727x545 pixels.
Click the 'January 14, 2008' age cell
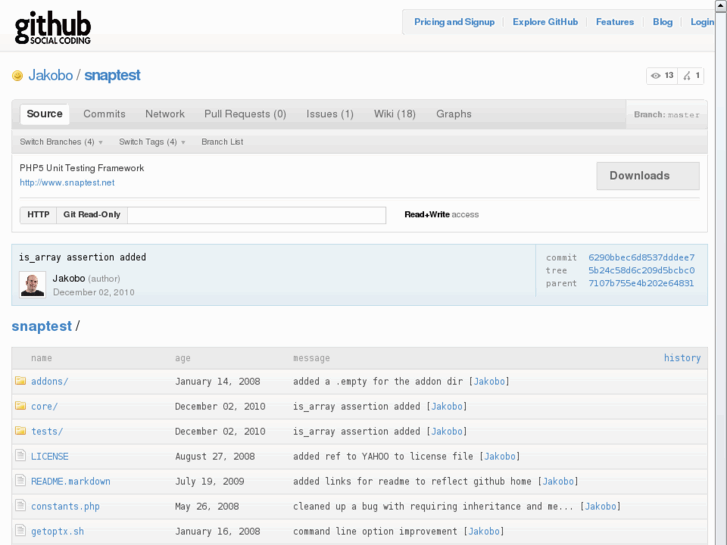coord(217,381)
